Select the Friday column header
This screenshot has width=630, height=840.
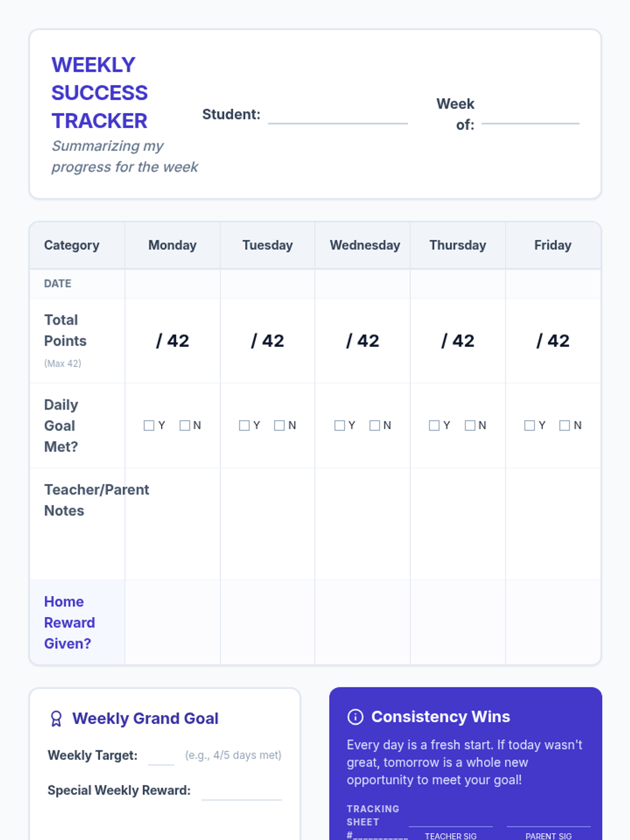pos(553,245)
